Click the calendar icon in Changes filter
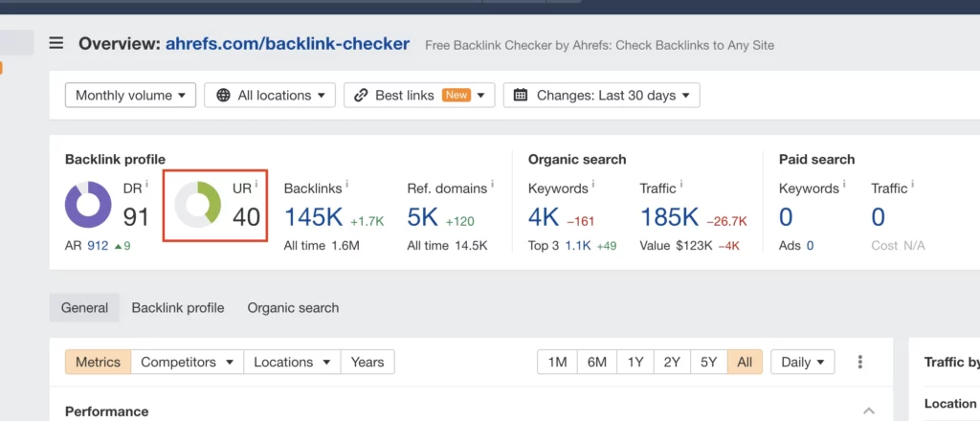 520,95
